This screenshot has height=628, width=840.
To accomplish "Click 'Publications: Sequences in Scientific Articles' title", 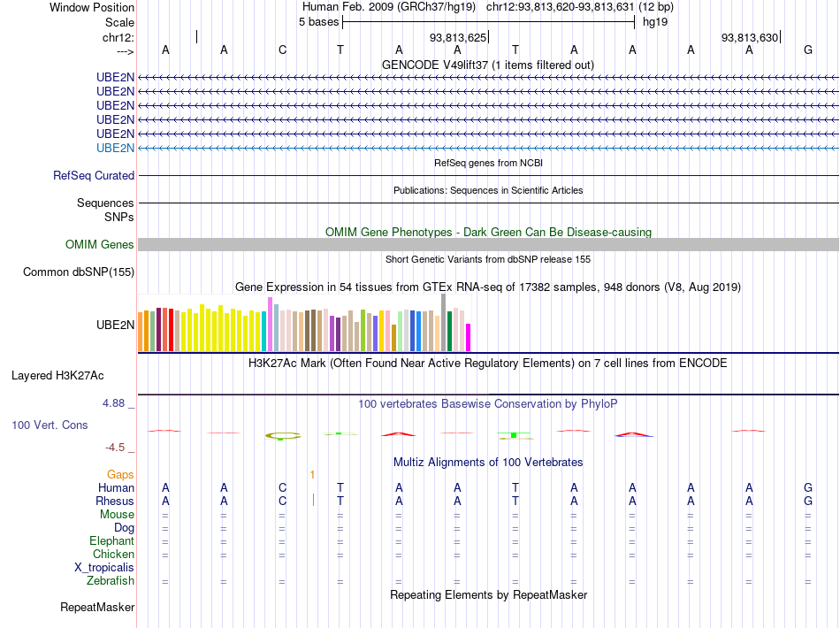I will pyautogui.click(x=488, y=190).
